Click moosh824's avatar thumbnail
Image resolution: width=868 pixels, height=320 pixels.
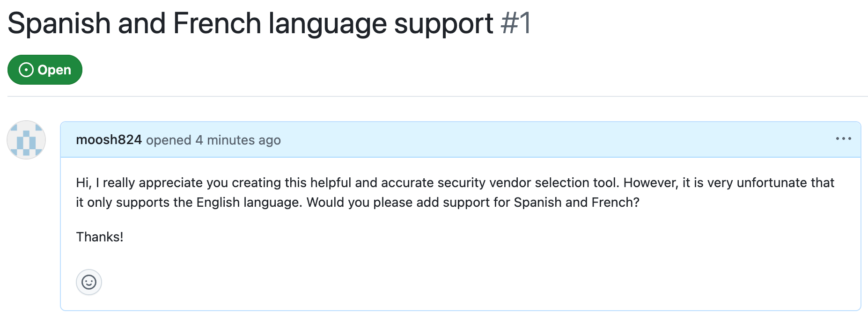(x=26, y=139)
